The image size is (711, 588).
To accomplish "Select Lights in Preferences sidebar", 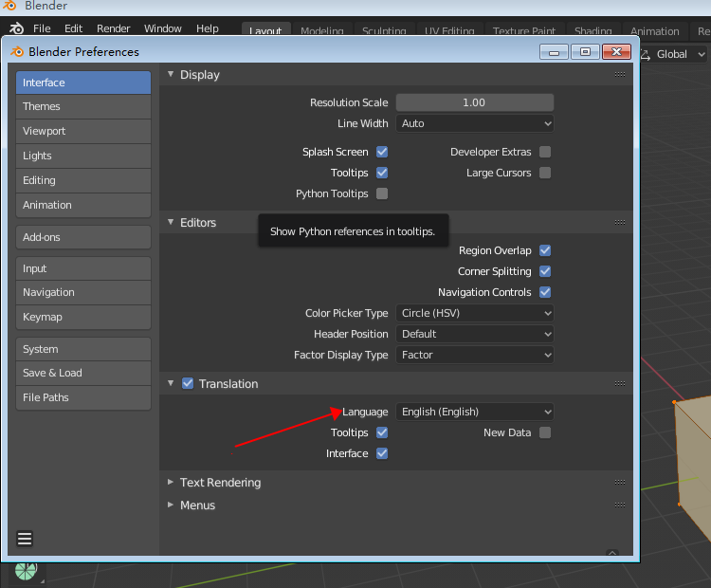I will pyautogui.click(x=83, y=156).
